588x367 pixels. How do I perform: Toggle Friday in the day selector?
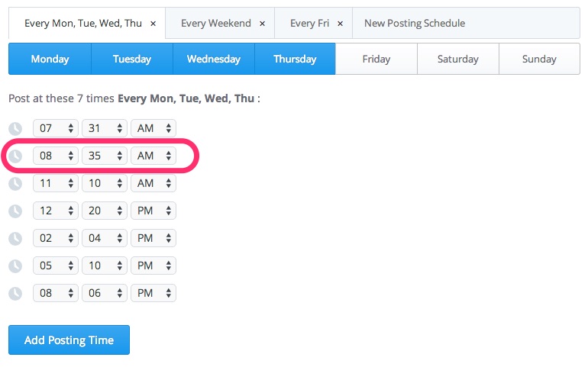(376, 59)
